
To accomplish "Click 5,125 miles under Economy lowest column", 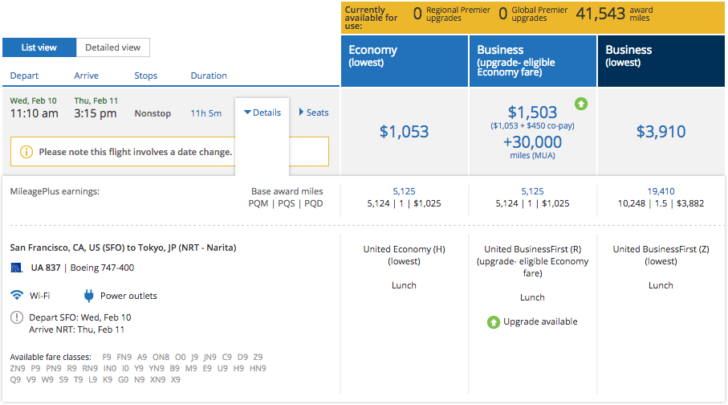I will (x=404, y=191).
